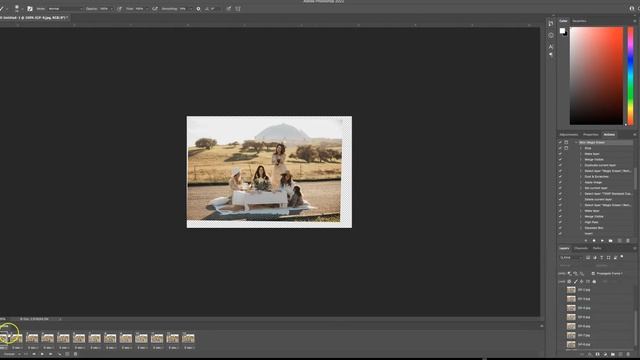Turn layer filtering on or off

click(622, 256)
